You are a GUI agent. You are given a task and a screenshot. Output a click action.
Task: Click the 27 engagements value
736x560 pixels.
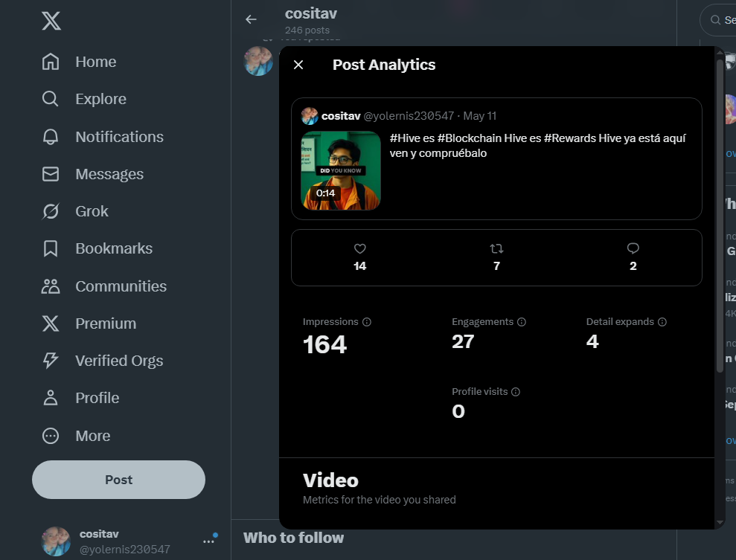[x=464, y=341]
